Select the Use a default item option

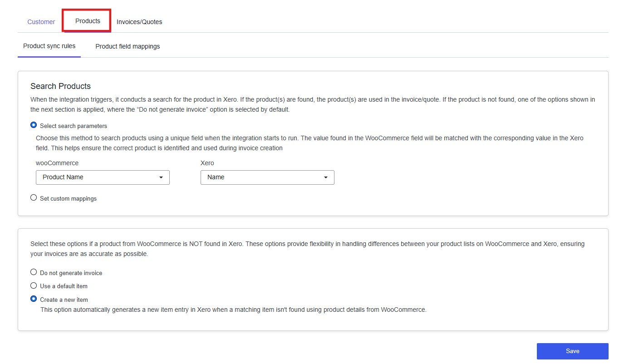[34, 285]
